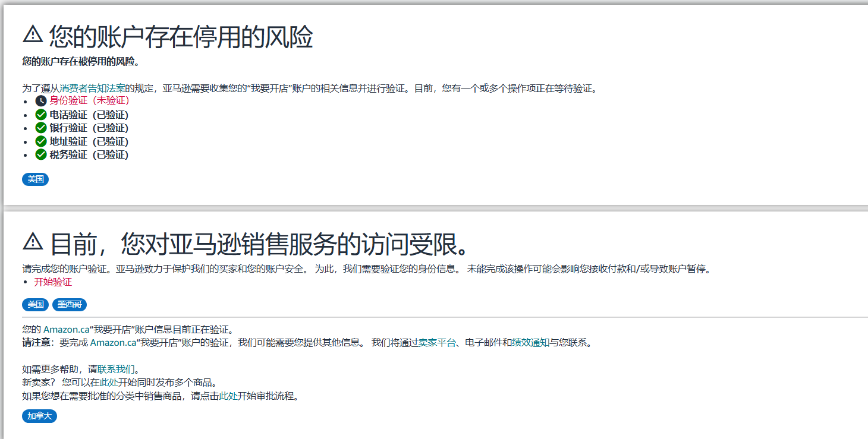Viewport: 868px width, 439px height.
Task: Click 电话验证（已验证）text
Action: 89,115
